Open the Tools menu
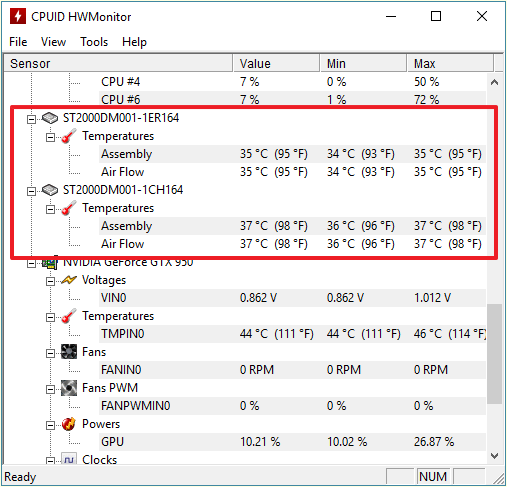This screenshot has height=487, width=507. click(x=94, y=42)
